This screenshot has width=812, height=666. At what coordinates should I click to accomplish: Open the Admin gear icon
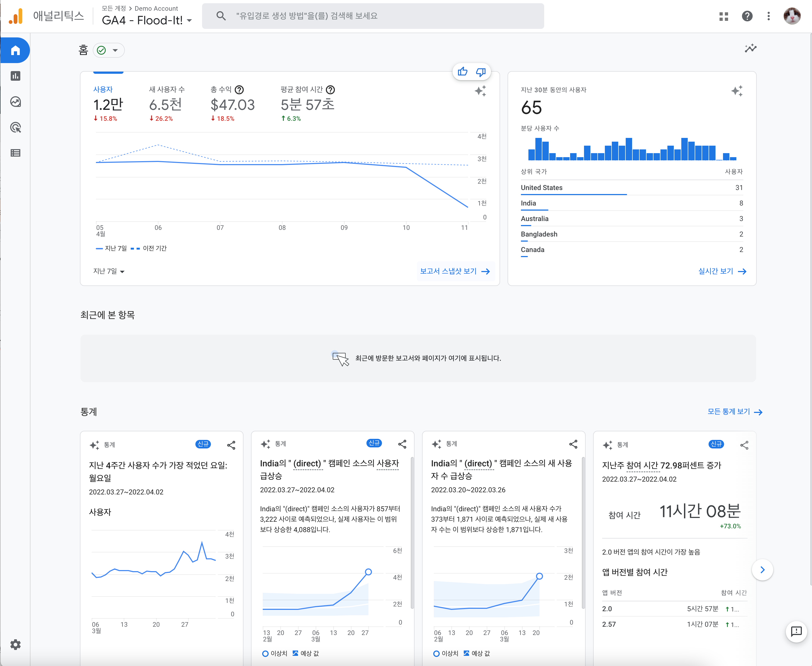pyautogui.click(x=15, y=645)
